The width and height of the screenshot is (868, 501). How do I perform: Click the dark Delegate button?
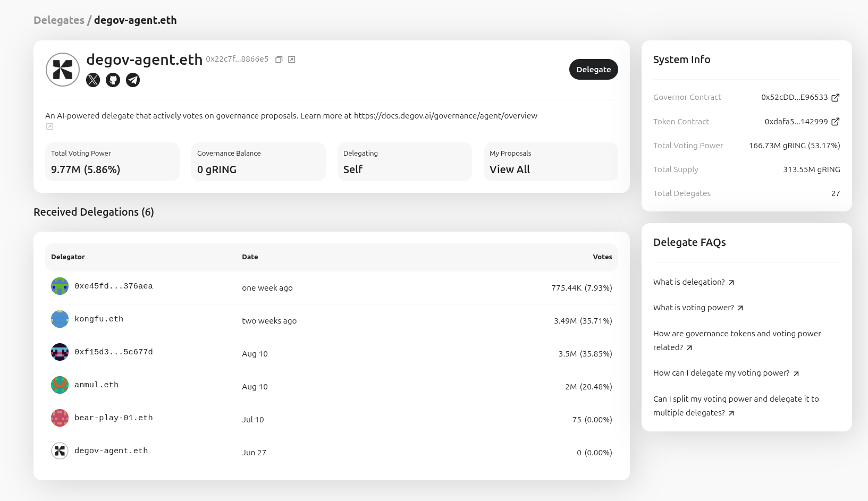click(x=593, y=70)
